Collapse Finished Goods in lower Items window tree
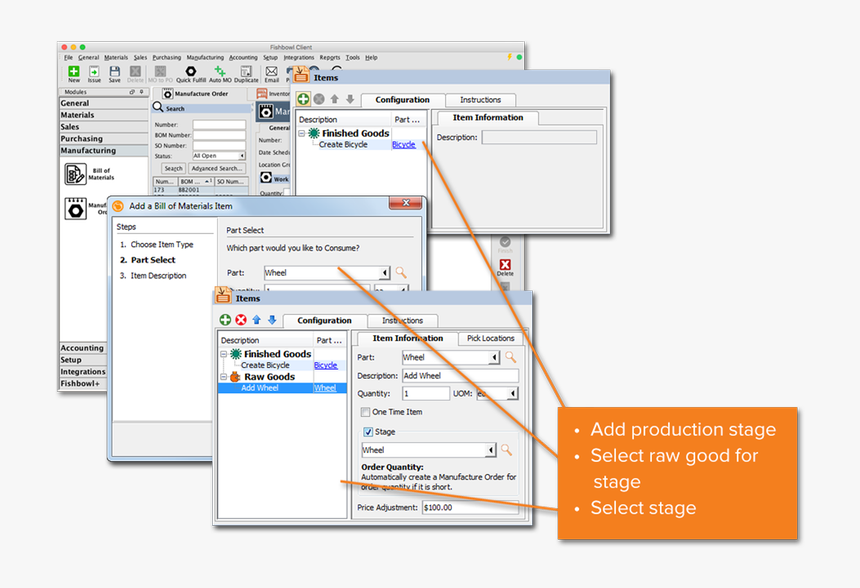Screen dimensions: 860x588 [224, 354]
